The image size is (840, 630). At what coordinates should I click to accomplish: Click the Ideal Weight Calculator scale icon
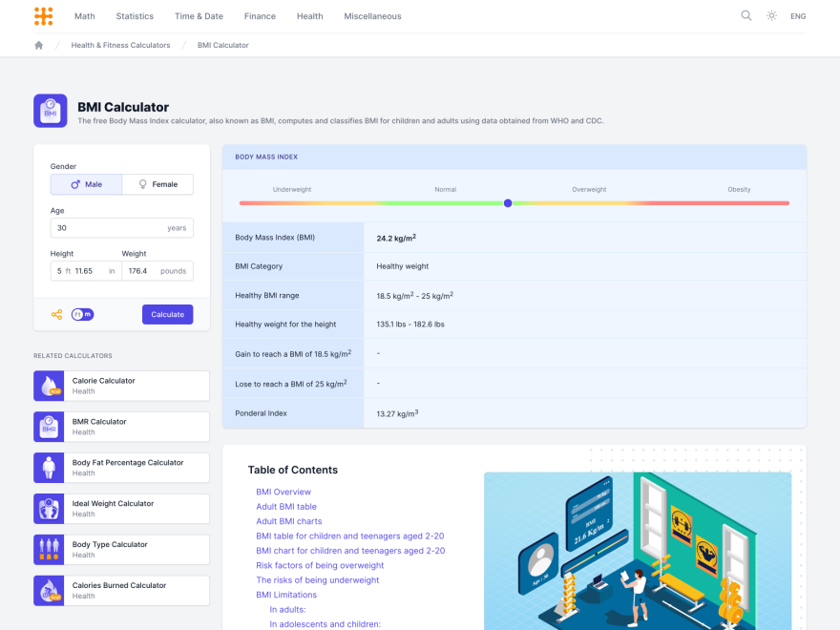pos(49,509)
